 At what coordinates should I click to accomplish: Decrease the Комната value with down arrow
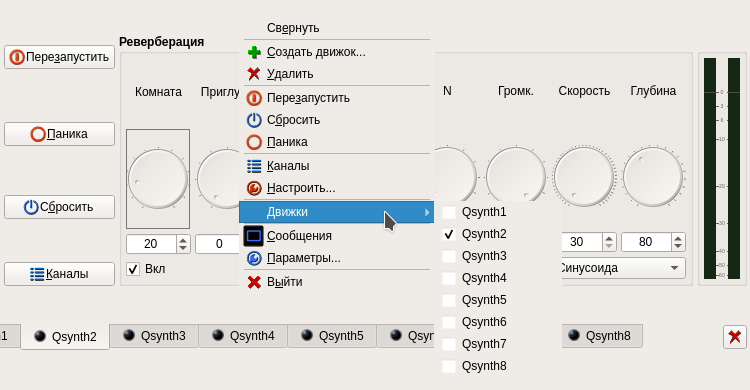tap(183, 248)
